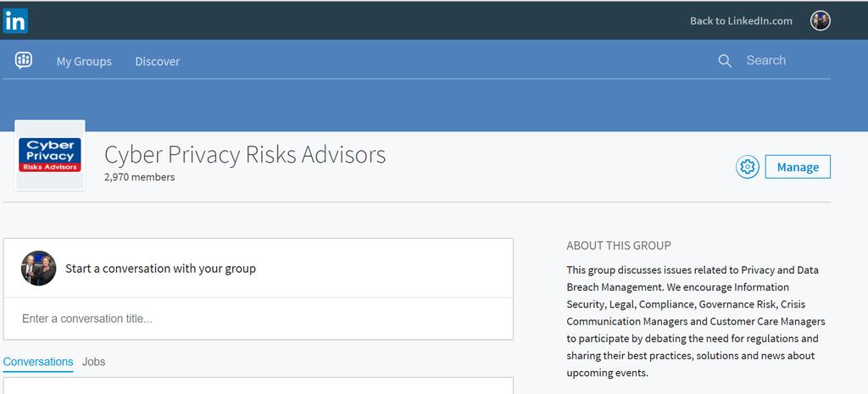Go to My Groups

coord(84,61)
